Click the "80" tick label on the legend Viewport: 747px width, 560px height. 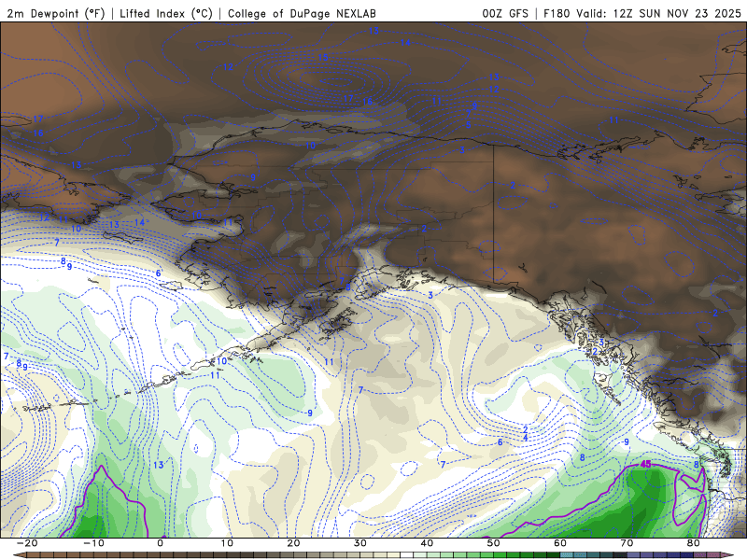click(694, 543)
